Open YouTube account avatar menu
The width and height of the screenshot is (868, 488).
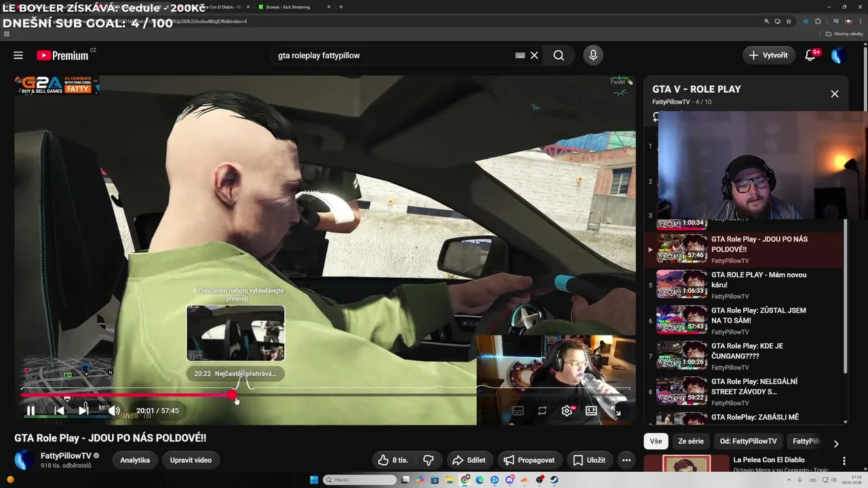pos(839,56)
